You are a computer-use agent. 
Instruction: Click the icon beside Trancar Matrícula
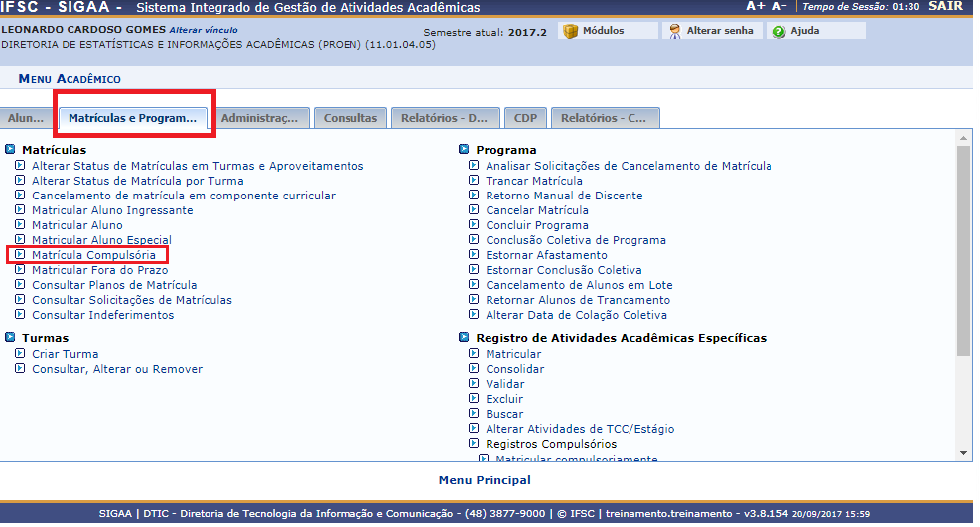474,181
